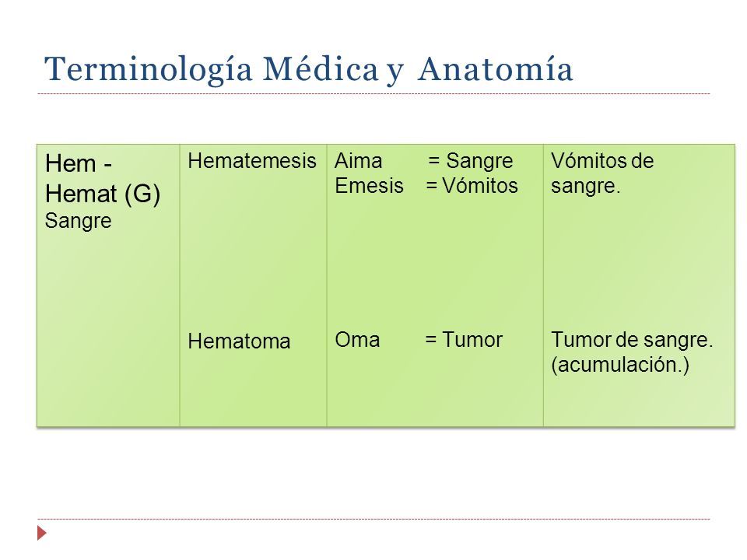The width and height of the screenshot is (747, 560).
Task: Click the root word Oma
Action: pyautogui.click(x=357, y=340)
